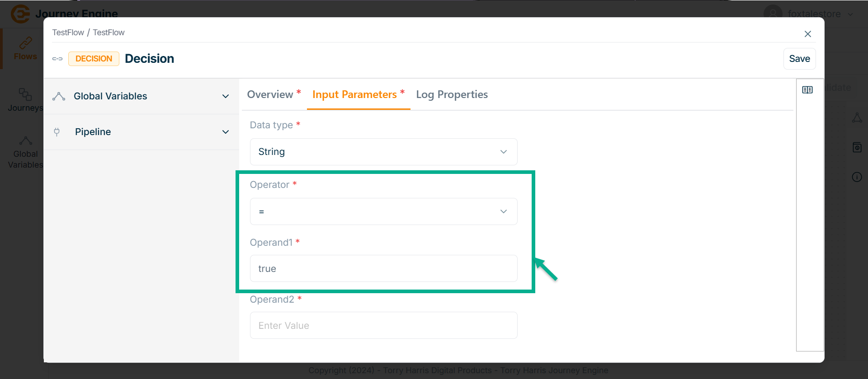Image resolution: width=868 pixels, height=379 pixels.
Task: Select the Input Parameters tab
Action: coord(354,94)
